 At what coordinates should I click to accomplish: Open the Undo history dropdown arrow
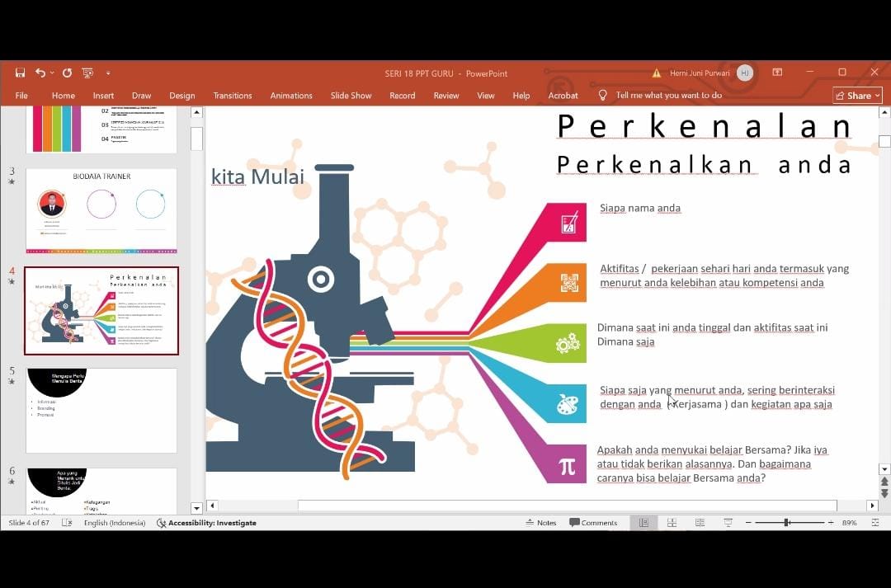[x=52, y=73]
